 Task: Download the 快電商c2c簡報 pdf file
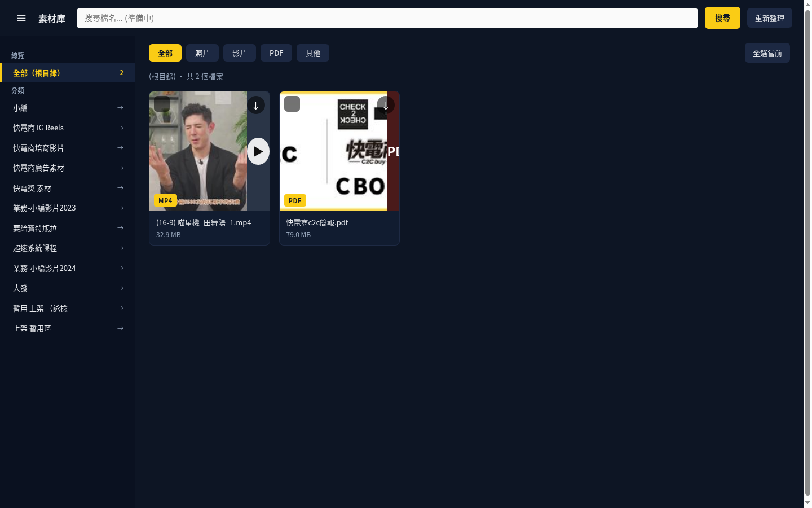coord(386,105)
